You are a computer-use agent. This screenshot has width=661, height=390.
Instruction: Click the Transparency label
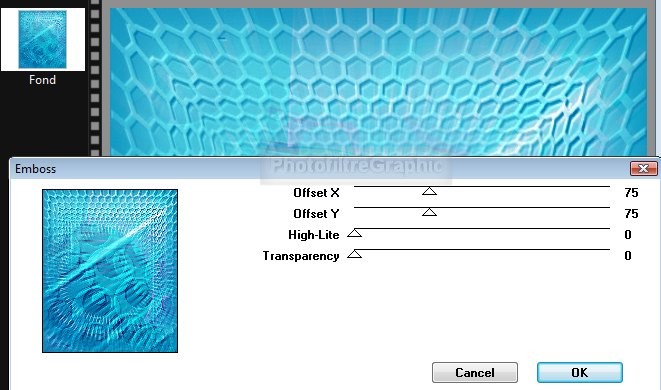301,256
